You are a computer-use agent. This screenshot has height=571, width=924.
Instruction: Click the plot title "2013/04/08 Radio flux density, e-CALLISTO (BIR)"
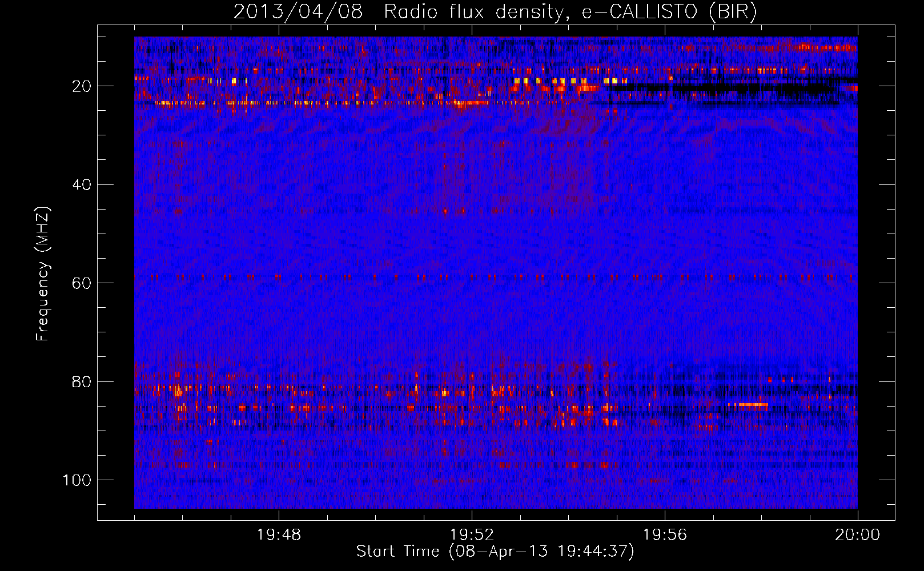[495, 11]
